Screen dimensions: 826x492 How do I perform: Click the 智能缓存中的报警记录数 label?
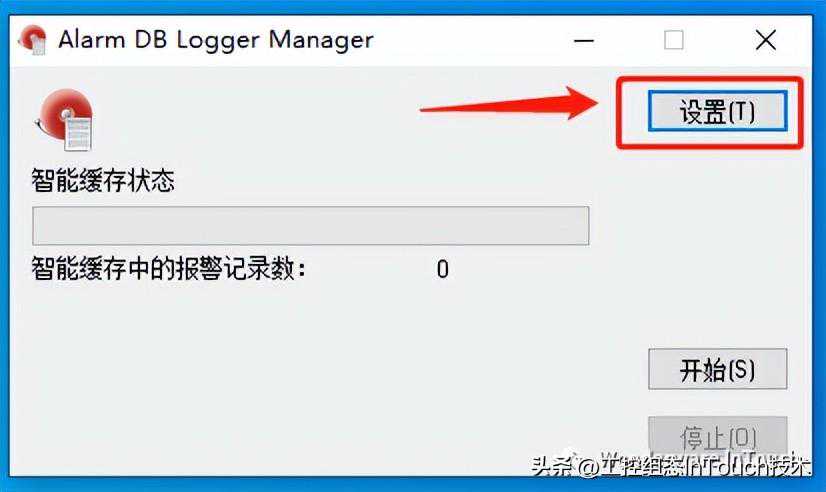click(x=169, y=269)
